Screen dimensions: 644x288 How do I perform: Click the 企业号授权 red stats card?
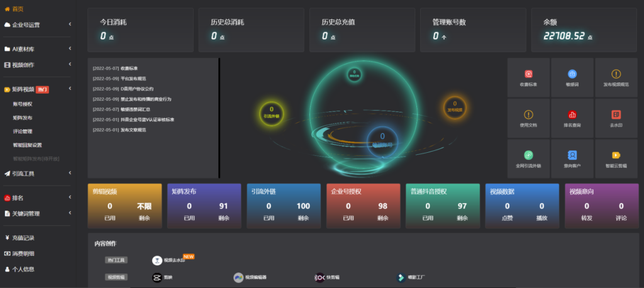coord(363,206)
